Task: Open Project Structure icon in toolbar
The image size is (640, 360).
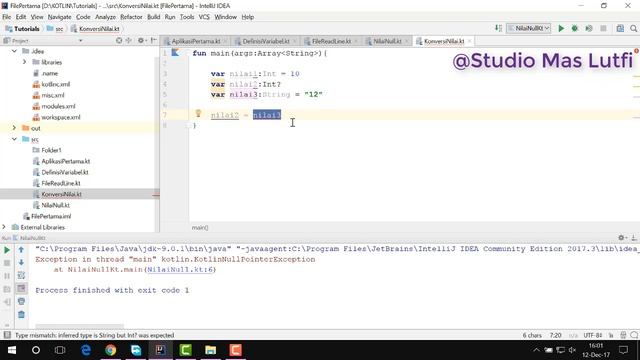Action: tap(620, 28)
